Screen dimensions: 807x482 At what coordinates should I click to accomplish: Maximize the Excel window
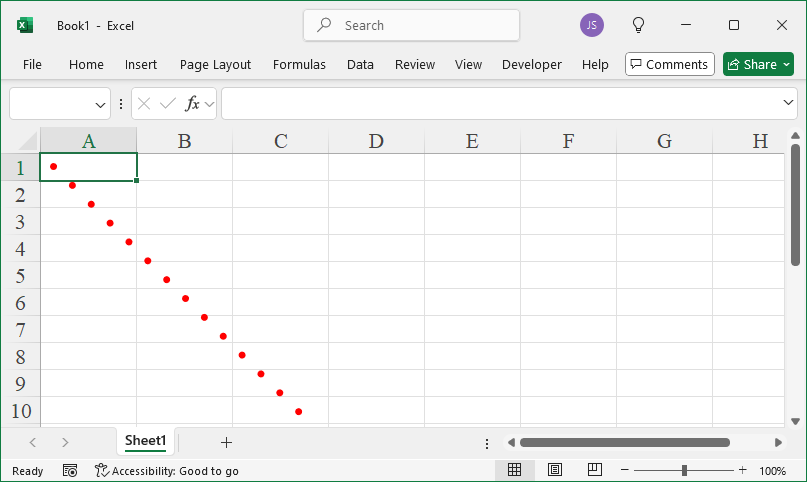click(734, 25)
